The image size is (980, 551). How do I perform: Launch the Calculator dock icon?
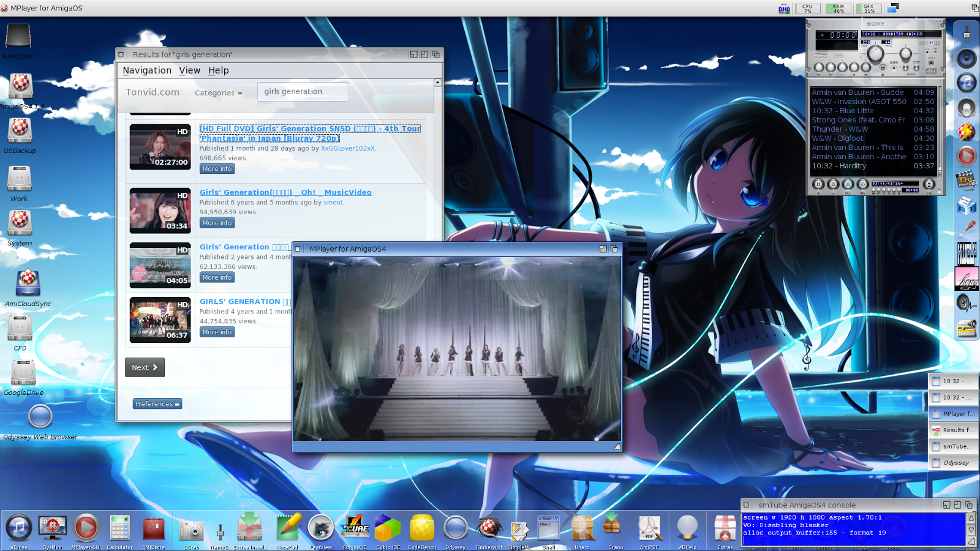click(120, 528)
